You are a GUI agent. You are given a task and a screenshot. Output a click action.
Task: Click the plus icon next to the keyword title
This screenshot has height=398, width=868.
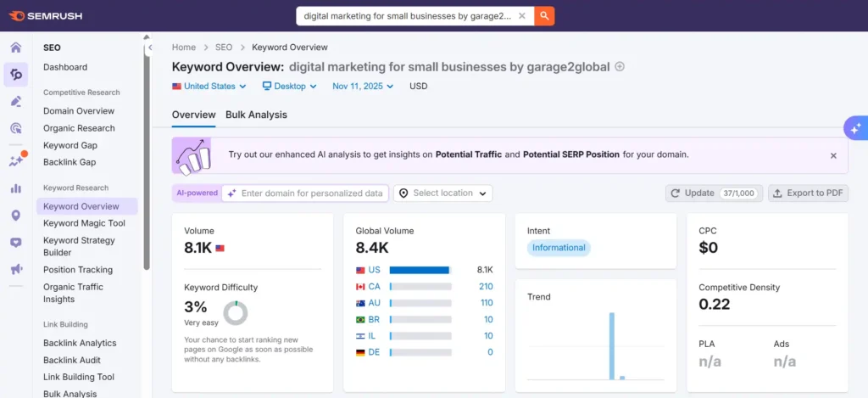pyautogui.click(x=620, y=66)
